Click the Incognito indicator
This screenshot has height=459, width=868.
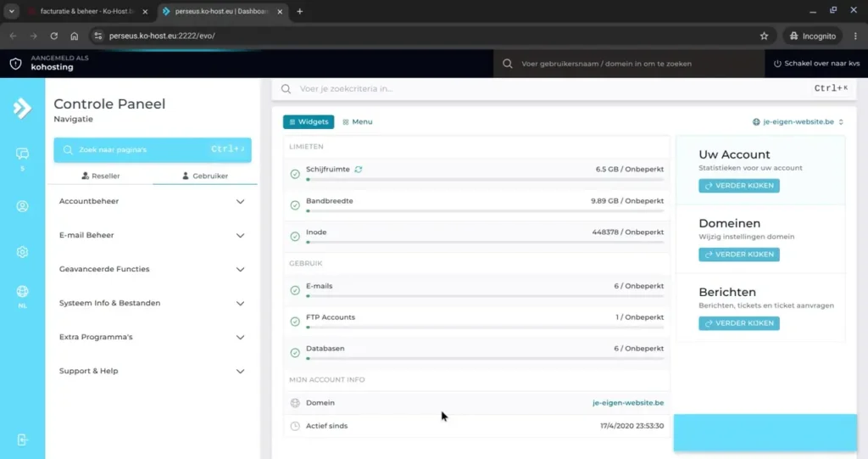click(x=813, y=36)
